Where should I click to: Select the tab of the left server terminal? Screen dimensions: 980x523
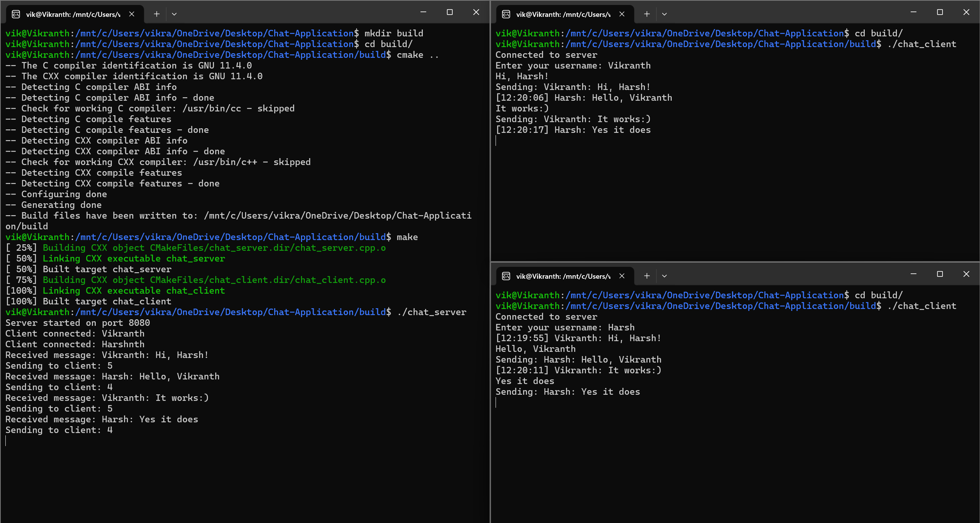(x=73, y=15)
